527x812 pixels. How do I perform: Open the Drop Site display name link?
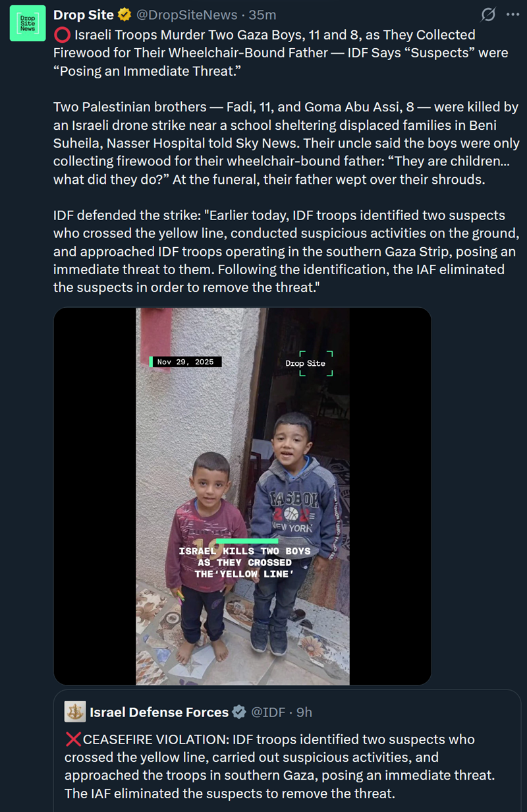tap(84, 14)
